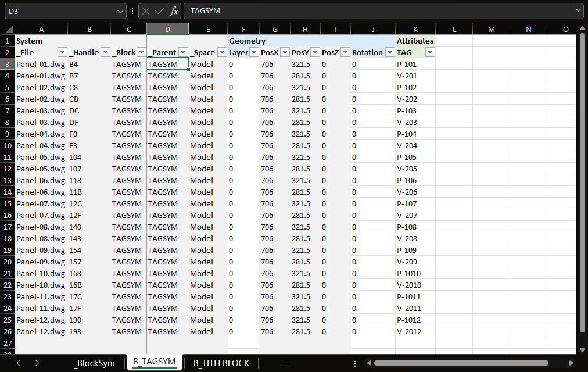The height and width of the screenshot is (372, 588).
Task: Select column D header
Action: coord(167,29)
